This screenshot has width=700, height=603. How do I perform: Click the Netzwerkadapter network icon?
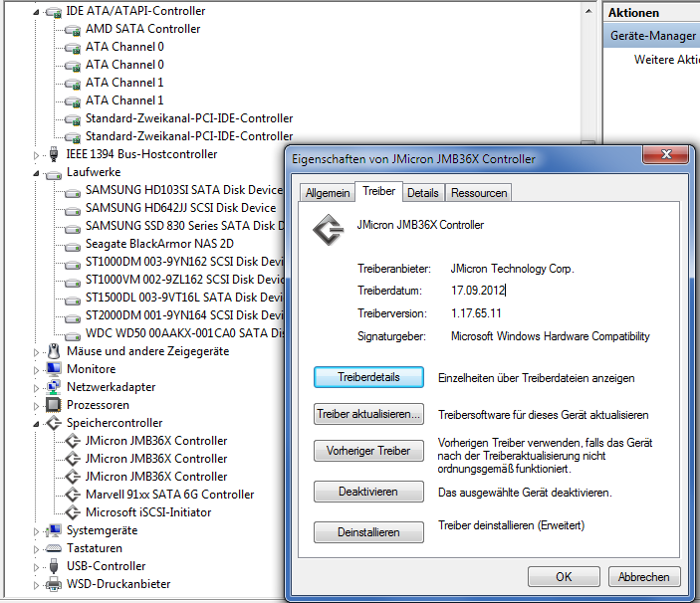click(54, 387)
